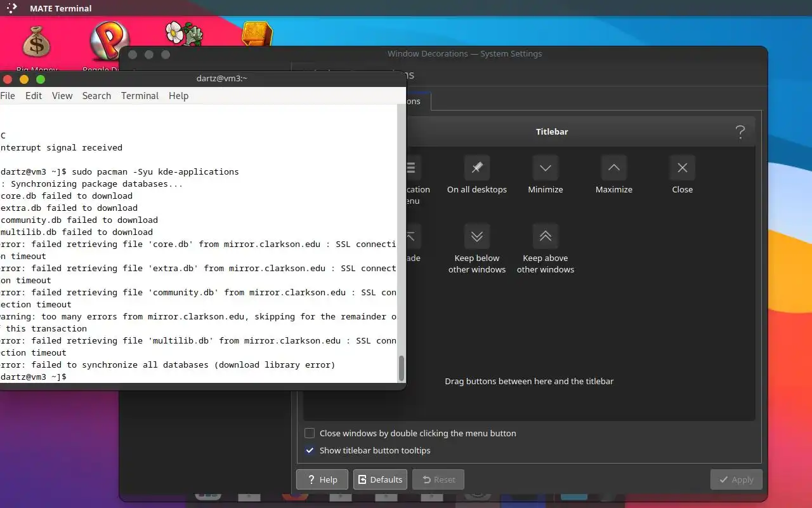Click the question mark icon beside Titlebar
Viewport: 812px width, 508px height.
[x=740, y=132]
